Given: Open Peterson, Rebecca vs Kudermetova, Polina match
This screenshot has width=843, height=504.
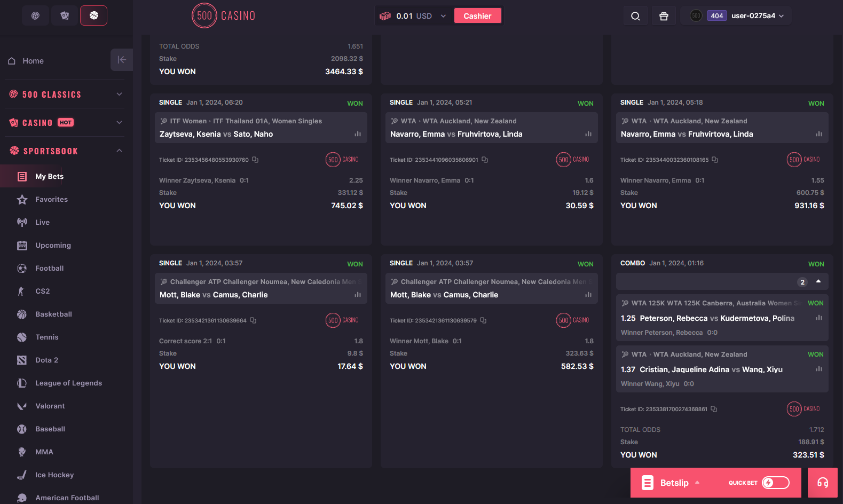Looking at the screenshot, I should click(717, 318).
